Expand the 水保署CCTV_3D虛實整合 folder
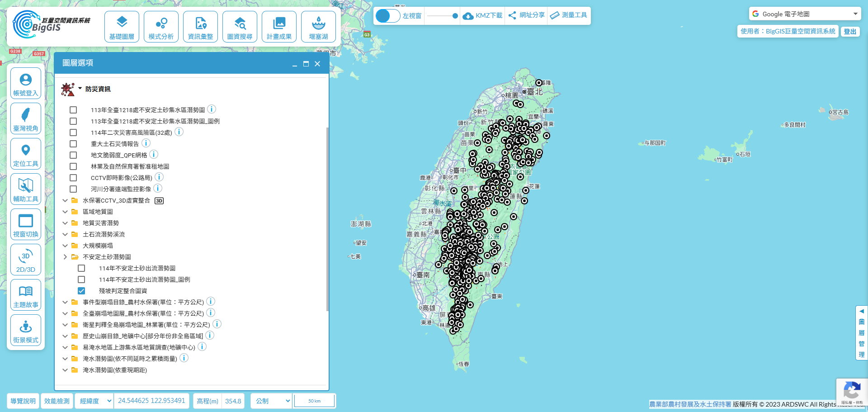The image size is (868, 412). click(65, 200)
